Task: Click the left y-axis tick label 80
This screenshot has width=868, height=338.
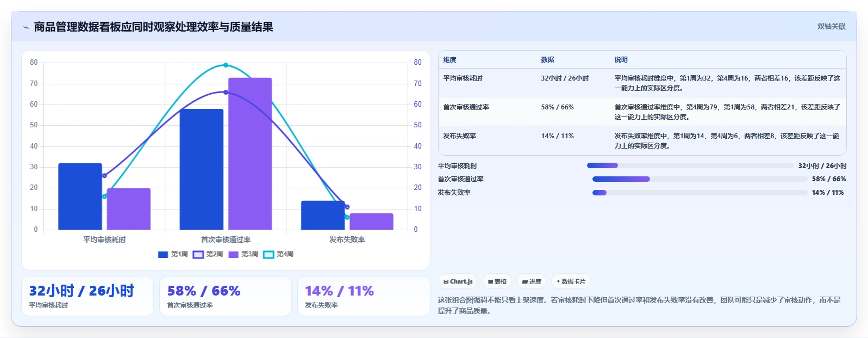Action: pos(34,63)
